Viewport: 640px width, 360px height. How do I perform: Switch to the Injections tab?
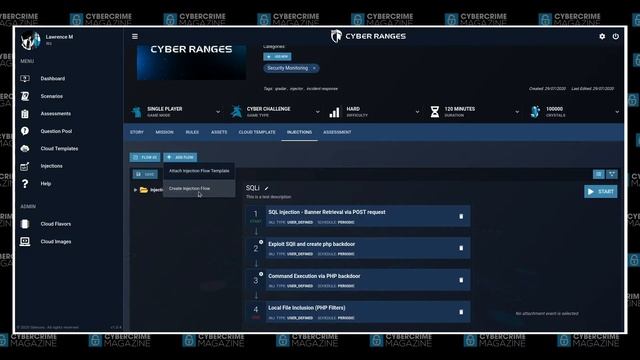tap(299, 132)
